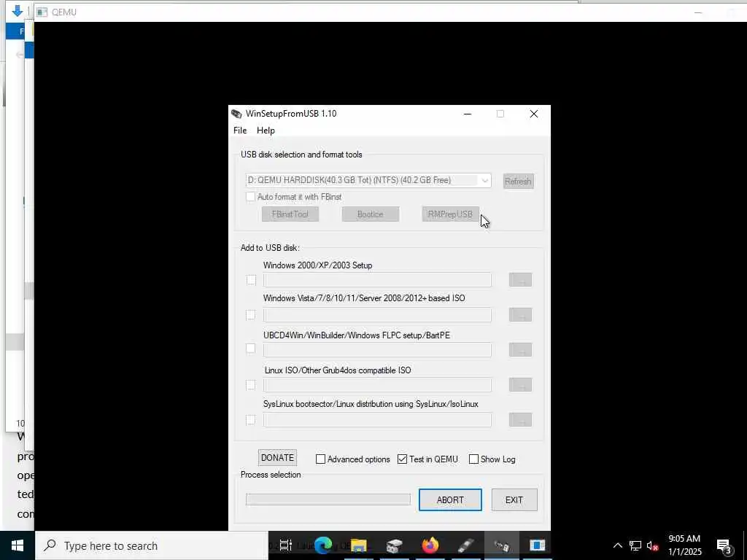Browse for UBCD4Win/WinBuilder source
This screenshot has width=747, height=560.
(x=520, y=350)
